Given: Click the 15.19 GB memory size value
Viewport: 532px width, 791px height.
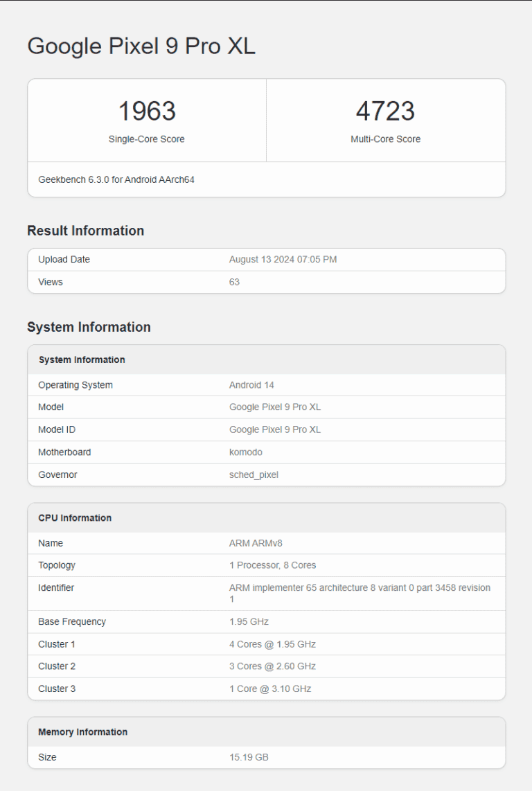Looking at the screenshot, I should click(x=249, y=757).
